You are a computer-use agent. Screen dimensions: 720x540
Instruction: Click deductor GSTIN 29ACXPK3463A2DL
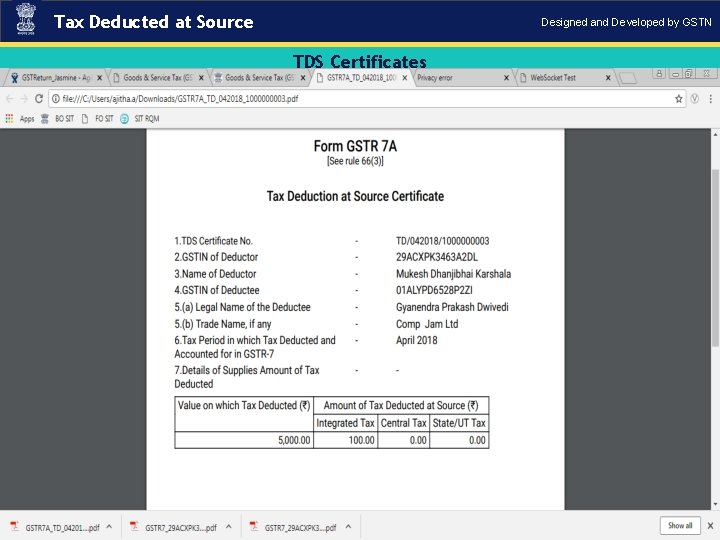437,257
